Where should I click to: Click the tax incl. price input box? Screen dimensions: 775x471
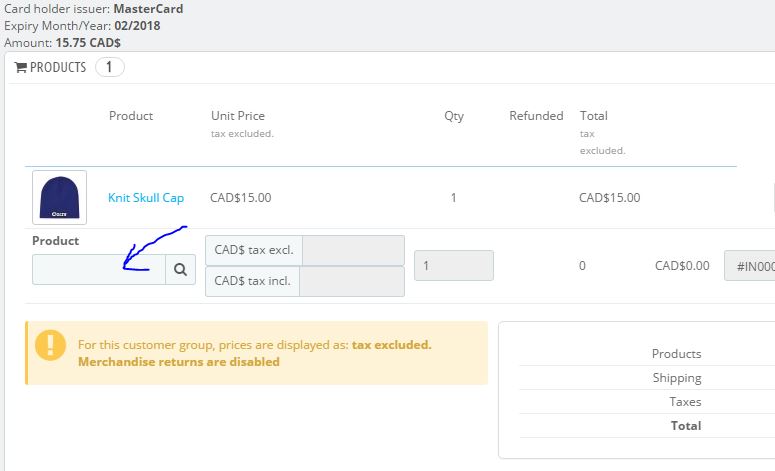click(x=351, y=281)
